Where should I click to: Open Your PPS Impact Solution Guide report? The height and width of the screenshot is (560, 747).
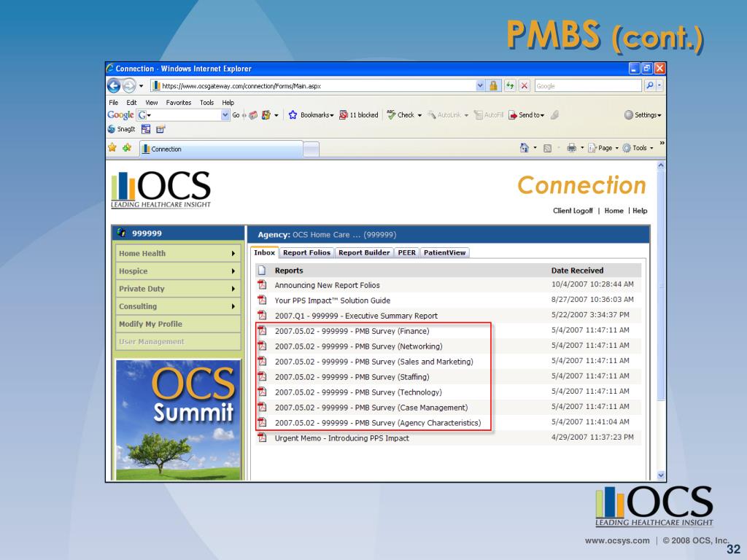pyautogui.click(x=332, y=300)
